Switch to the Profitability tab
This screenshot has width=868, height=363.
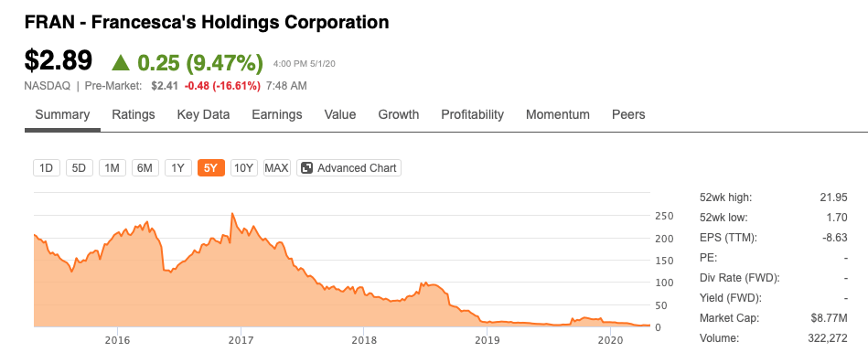472,114
